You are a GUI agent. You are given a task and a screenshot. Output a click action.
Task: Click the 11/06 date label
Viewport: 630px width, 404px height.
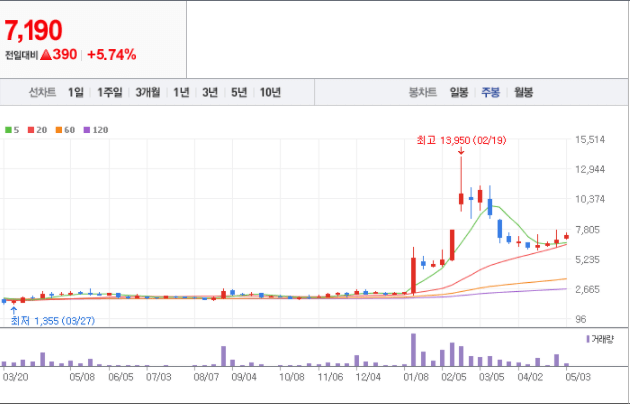pos(330,377)
